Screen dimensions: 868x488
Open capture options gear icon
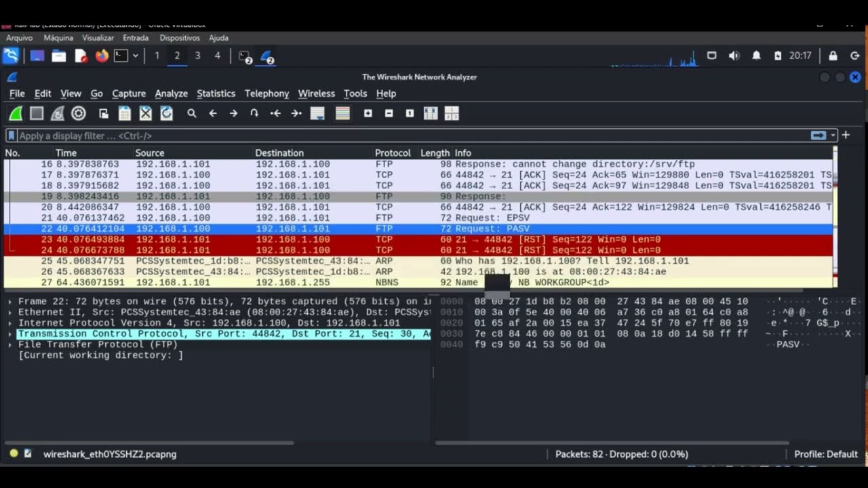(79, 114)
